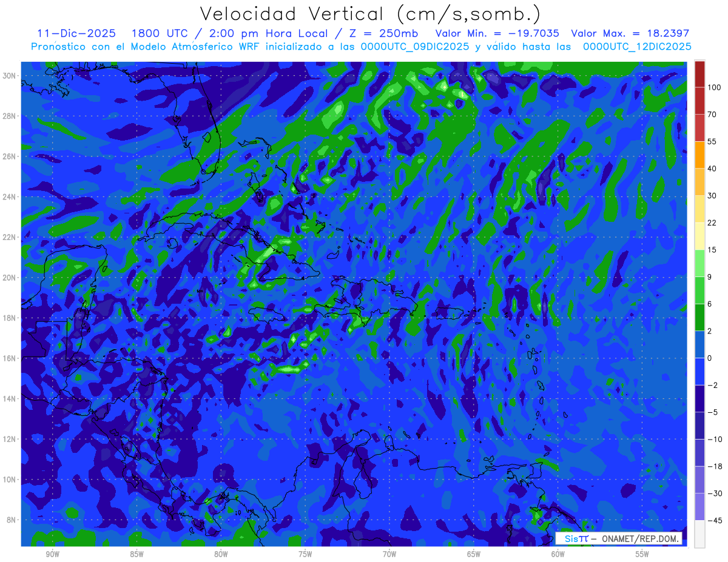Click the 70W longitude axis label
This screenshot has height=562, width=728.
(x=389, y=554)
